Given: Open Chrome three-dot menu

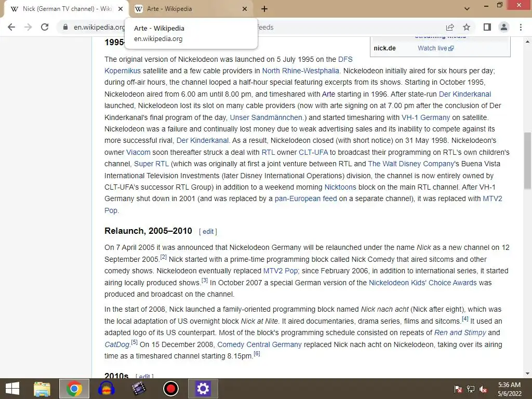Looking at the screenshot, I should [x=521, y=27].
